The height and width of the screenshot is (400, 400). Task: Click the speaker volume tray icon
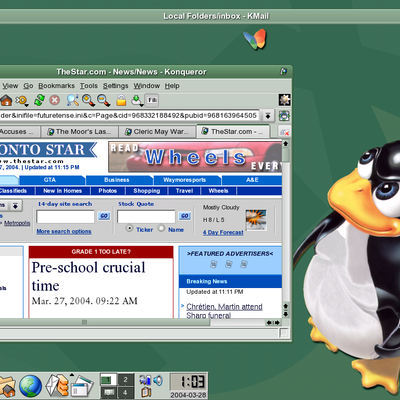coord(158,380)
